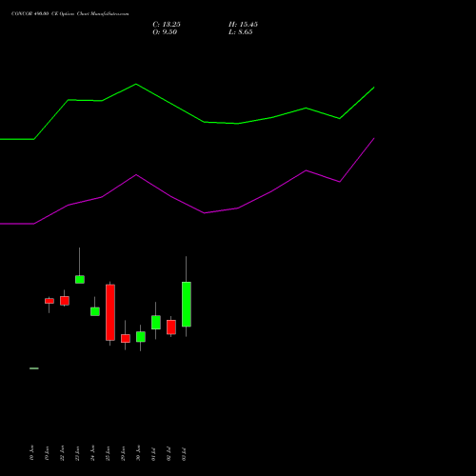Click the flat green dash at chart start
The height and width of the screenshot is (476, 476).
coord(34,368)
